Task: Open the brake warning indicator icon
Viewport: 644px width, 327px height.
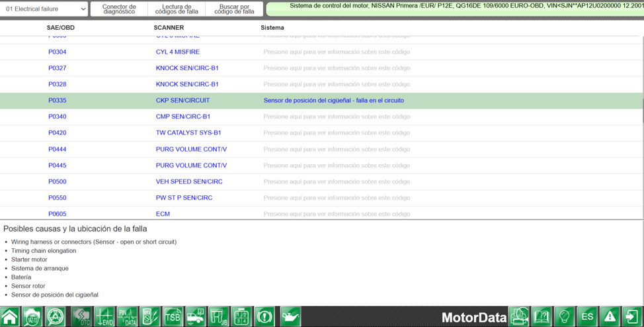Action: [x=264, y=316]
